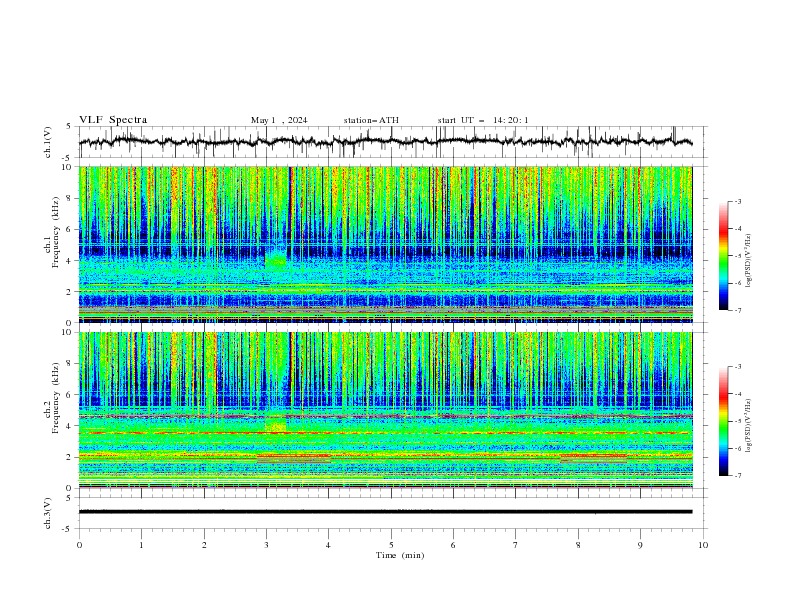Viewport: 792px width, 612px height.
Task: Click the "ch.3(V)" voltage axis label
Action: 48,513
